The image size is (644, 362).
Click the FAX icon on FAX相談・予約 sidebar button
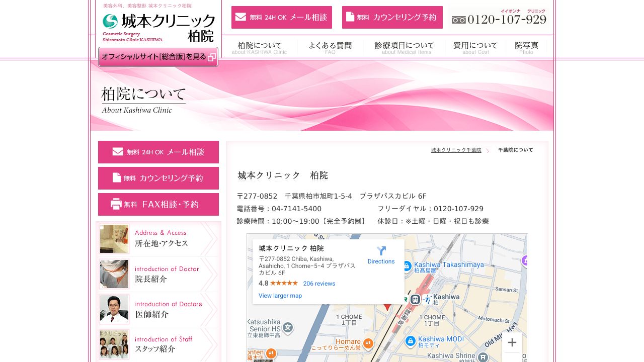[x=117, y=204]
